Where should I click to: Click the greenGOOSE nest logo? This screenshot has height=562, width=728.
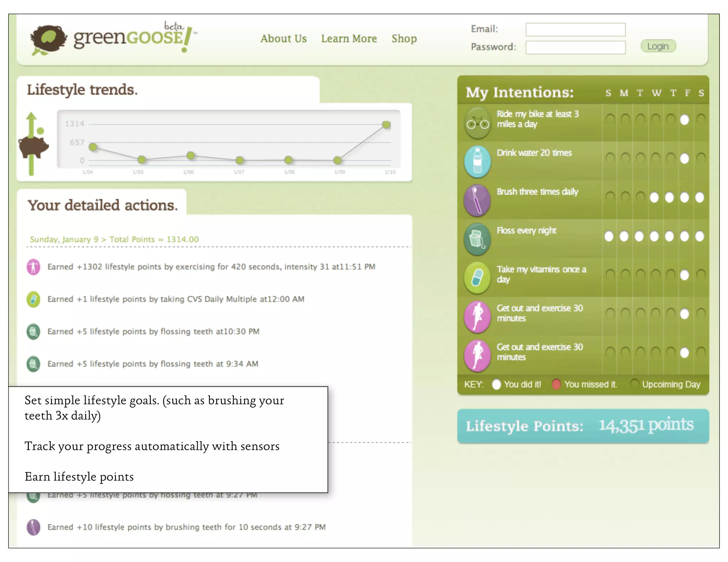pyautogui.click(x=48, y=38)
